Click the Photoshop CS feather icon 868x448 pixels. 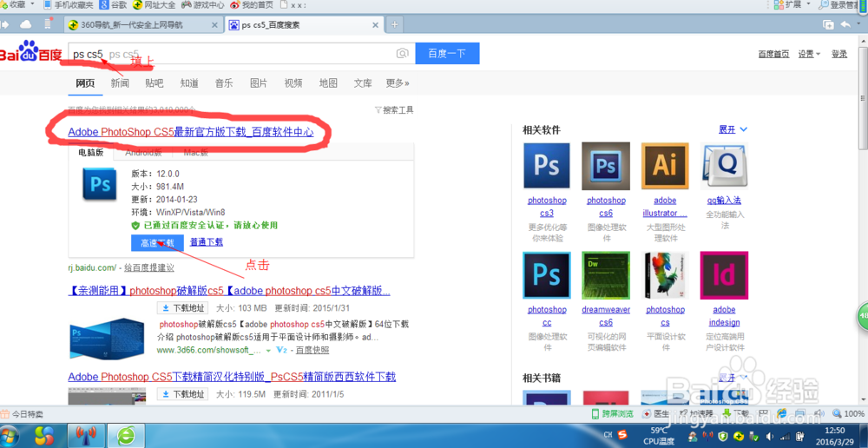coord(665,274)
